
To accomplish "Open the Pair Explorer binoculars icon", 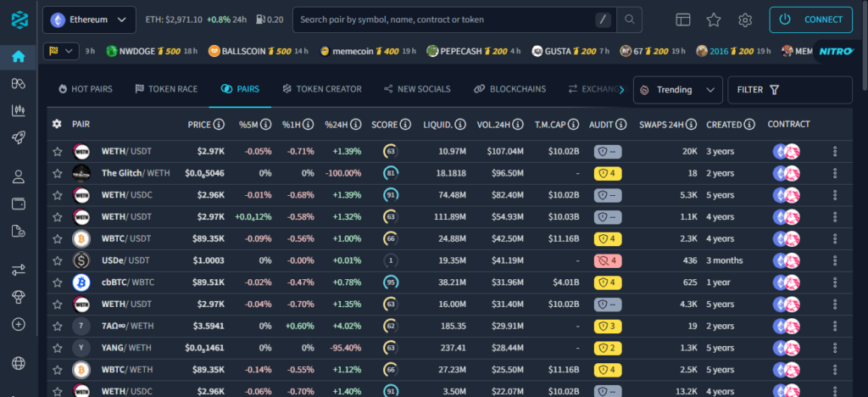I will pos(19,84).
